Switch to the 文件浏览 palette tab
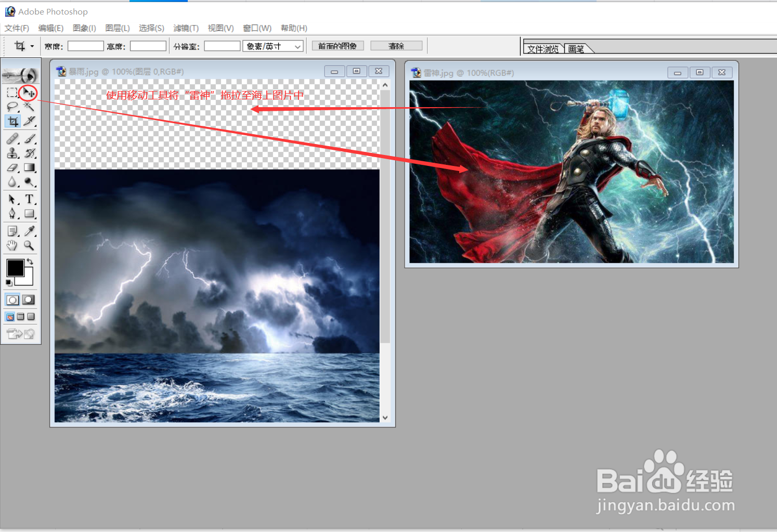This screenshot has height=532, width=777. (543, 49)
